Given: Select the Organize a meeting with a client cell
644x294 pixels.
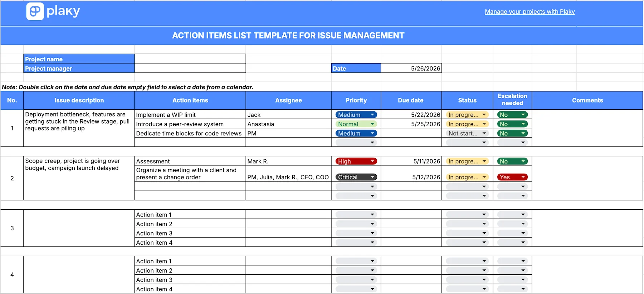Looking at the screenshot, I should pyautogui.click(x=190, y=174).
